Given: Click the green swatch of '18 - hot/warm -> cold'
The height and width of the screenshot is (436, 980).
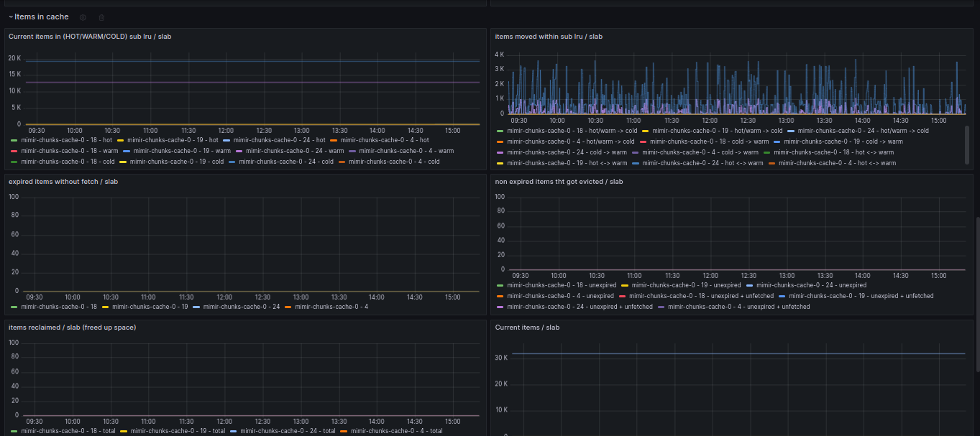Looking at the screenshot, I should coord(500,131).
